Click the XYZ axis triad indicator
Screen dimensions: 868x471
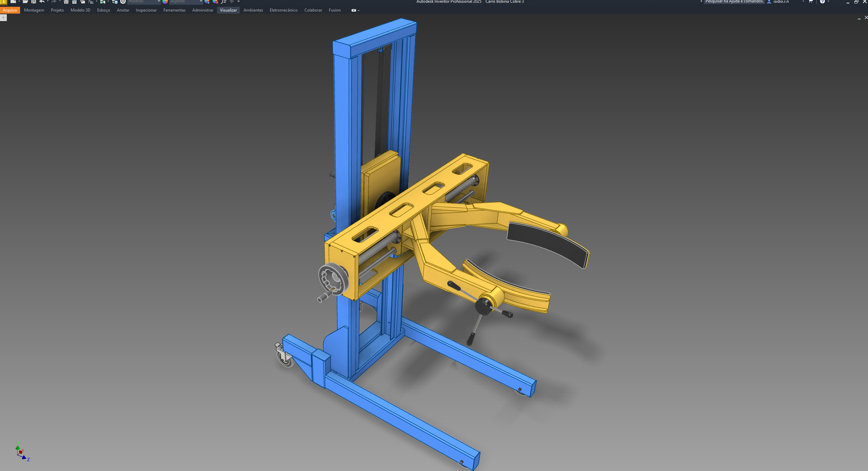click(22, 452)
